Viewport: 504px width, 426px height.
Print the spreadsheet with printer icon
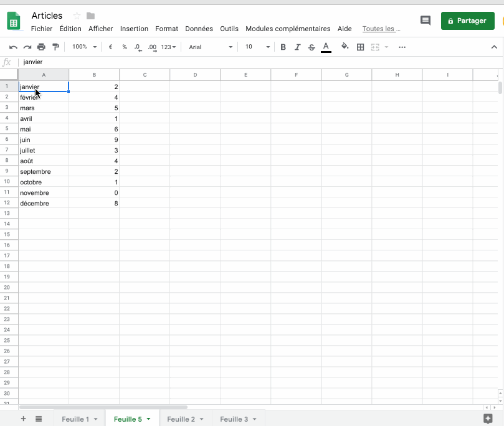point(41,47)
